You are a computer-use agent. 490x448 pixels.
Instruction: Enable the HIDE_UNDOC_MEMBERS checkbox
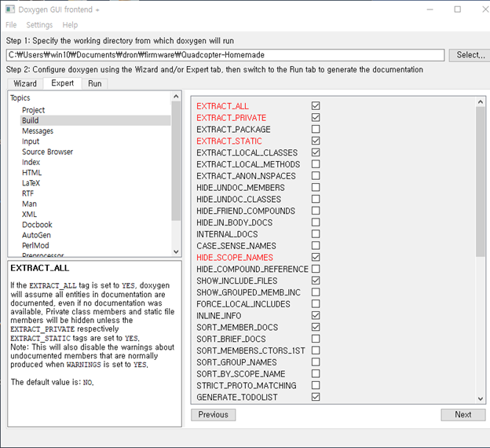pos(316,187)
